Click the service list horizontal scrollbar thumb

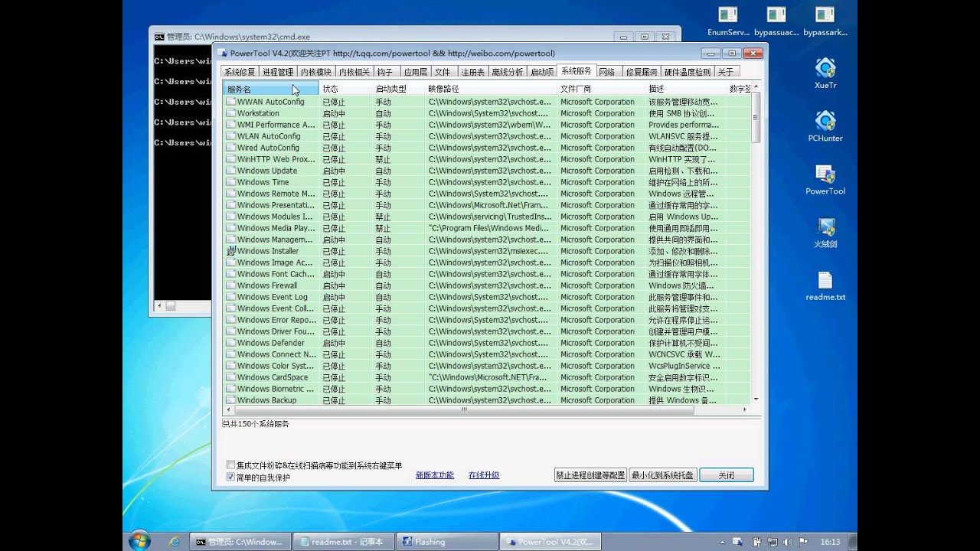(464, 410)
